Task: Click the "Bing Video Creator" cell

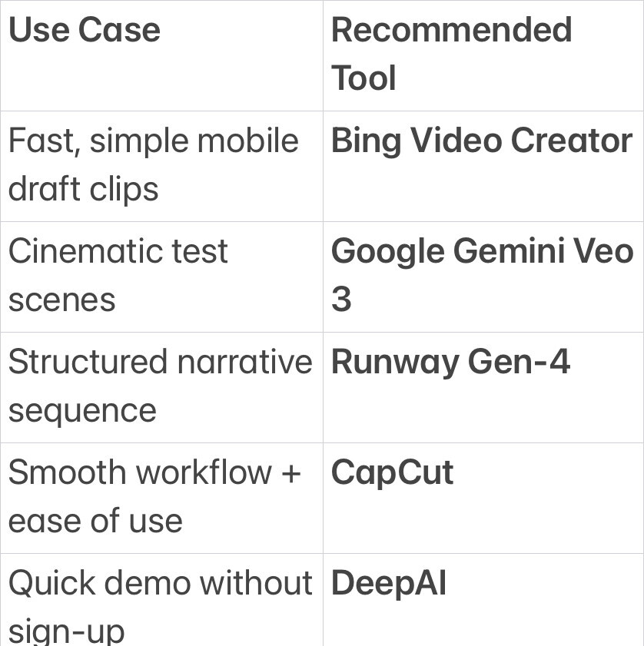Action: tap(481, 141)
